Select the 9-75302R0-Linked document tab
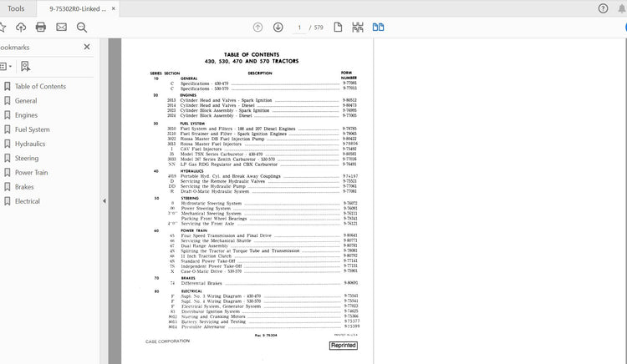The height and width of the screenshot is (364, 627). (78, 9)
